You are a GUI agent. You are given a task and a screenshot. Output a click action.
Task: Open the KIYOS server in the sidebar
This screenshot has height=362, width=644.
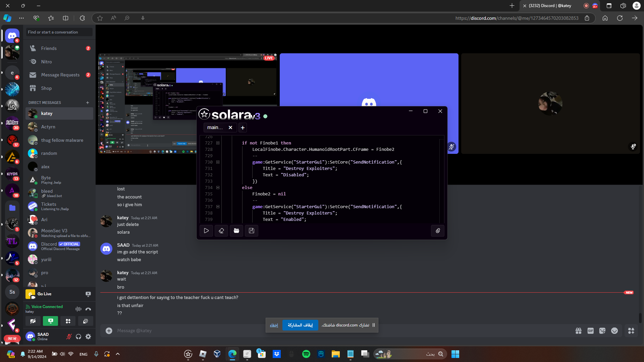[12, 174]
